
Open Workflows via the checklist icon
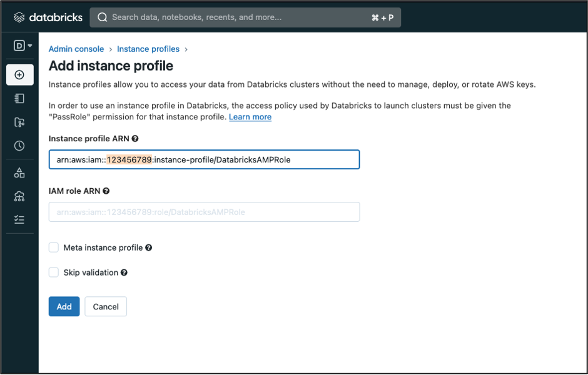(19, 219)
